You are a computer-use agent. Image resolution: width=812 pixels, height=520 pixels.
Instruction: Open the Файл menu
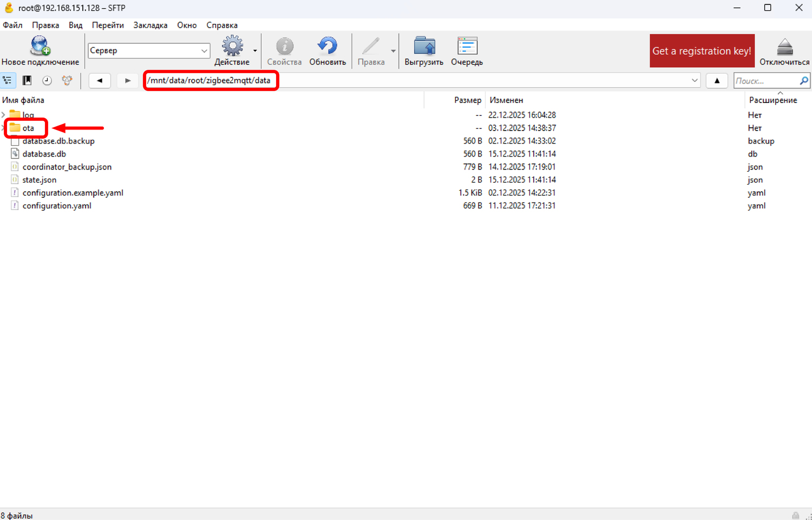12,25
